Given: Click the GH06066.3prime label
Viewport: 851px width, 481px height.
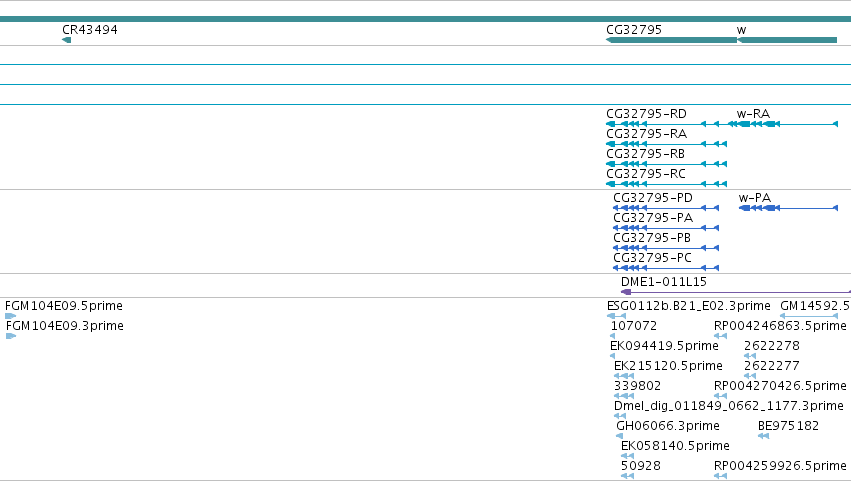Looking at the screenshot, I should point(668,426).
